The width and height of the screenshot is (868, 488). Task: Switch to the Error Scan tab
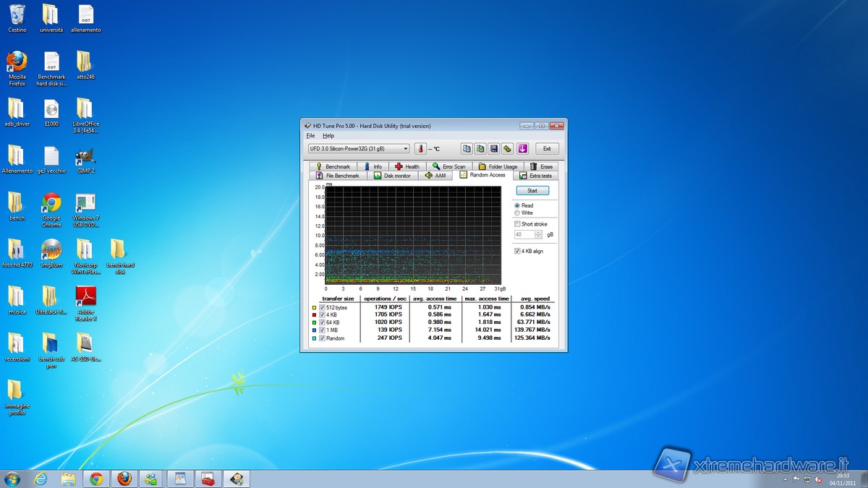(449, 166)
